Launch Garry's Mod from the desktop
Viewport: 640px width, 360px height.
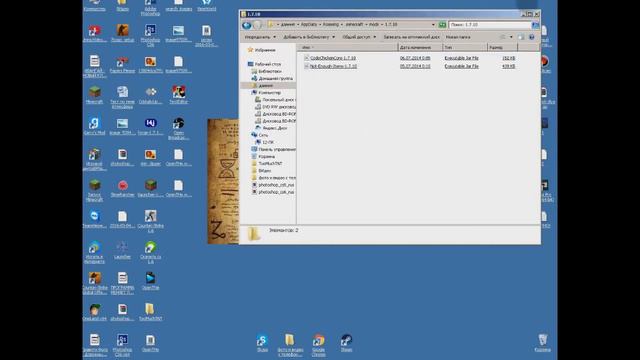click(x=94, y=126)
